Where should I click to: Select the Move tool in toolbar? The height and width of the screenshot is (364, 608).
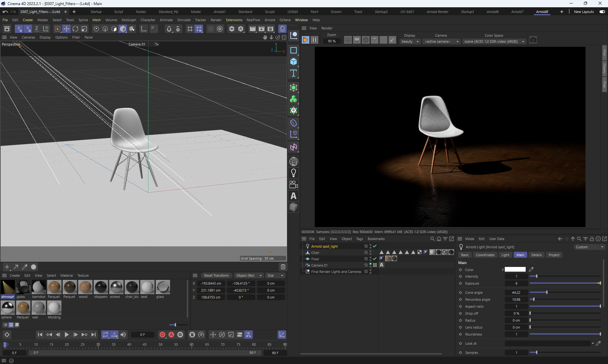pos(66,29)
